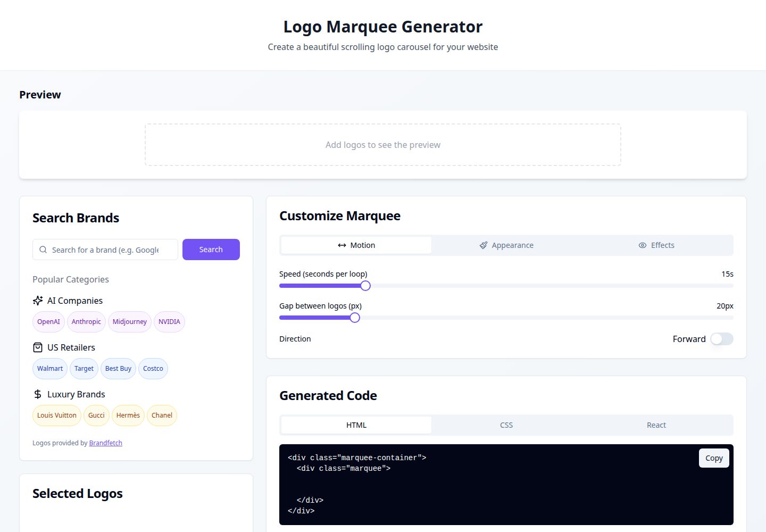766x532 pixels.
Task: Add the Gucci brand chip
Action: (x=96, y=415)
